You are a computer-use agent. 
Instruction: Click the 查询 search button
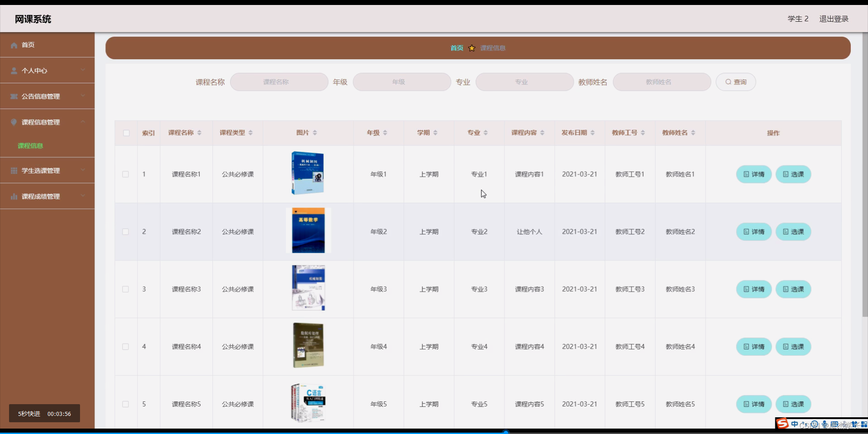[x=736, y=82]
